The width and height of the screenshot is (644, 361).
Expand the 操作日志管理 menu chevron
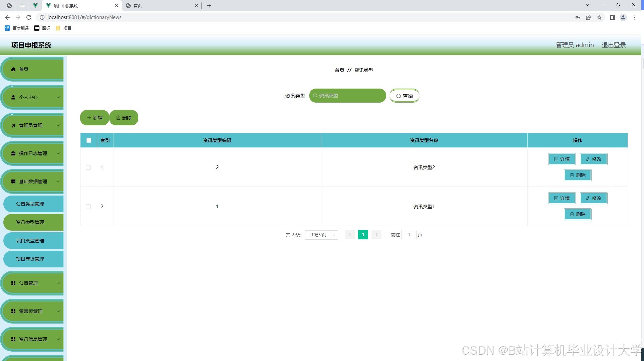58,153
